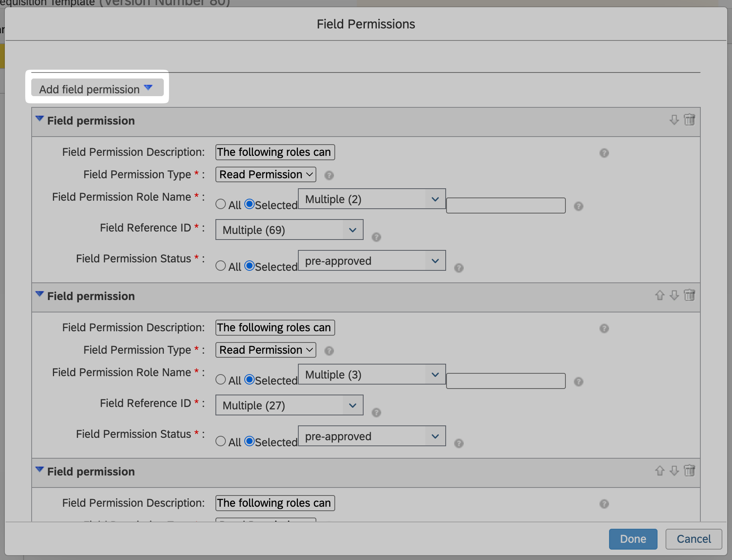
Task: Move the second field permission up
Action: (660, 295)
